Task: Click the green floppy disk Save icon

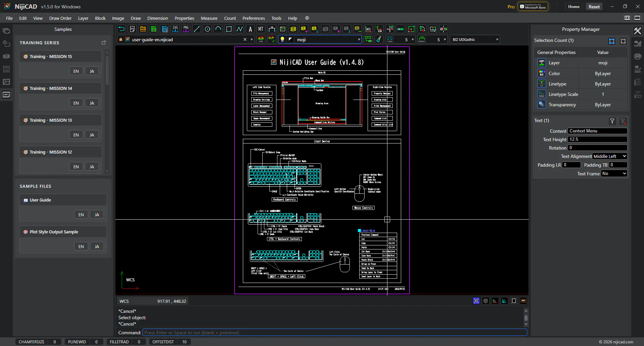Action: tap(154, 29)
